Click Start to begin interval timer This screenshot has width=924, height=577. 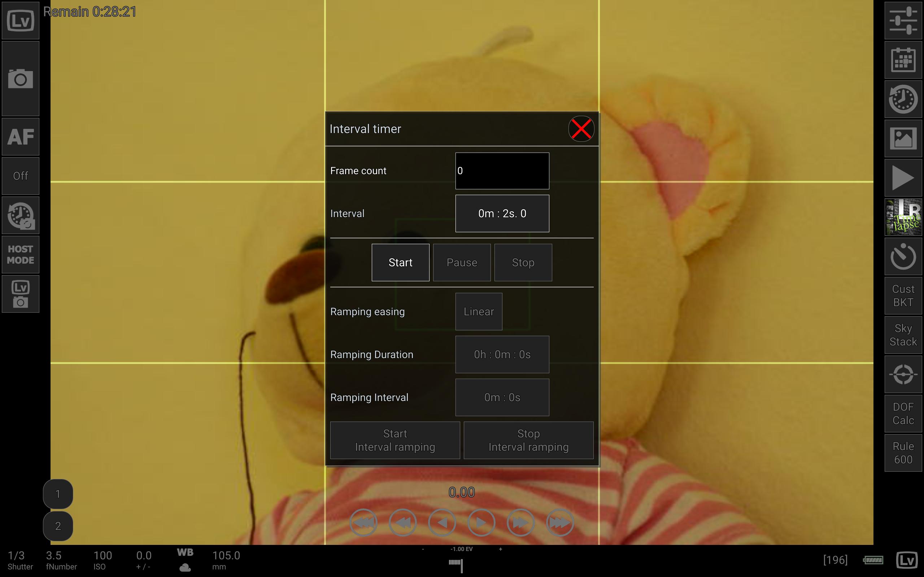click(401, 262)
